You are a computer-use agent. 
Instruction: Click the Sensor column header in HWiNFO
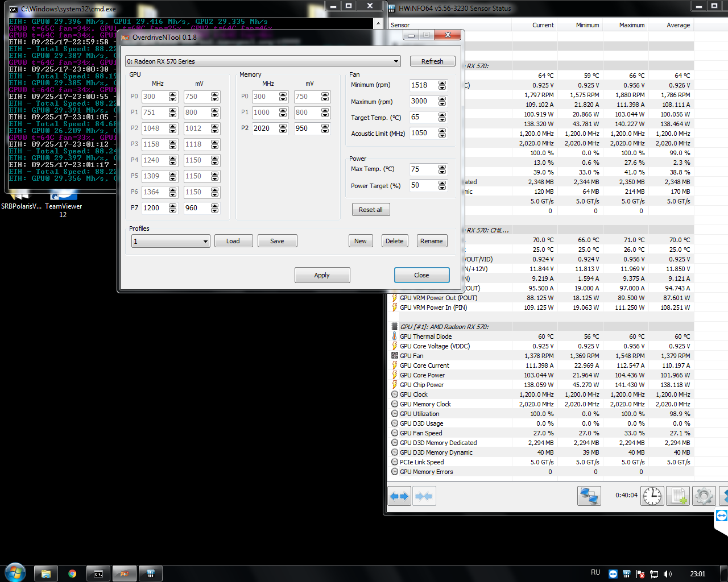click(x=450, y=25)
